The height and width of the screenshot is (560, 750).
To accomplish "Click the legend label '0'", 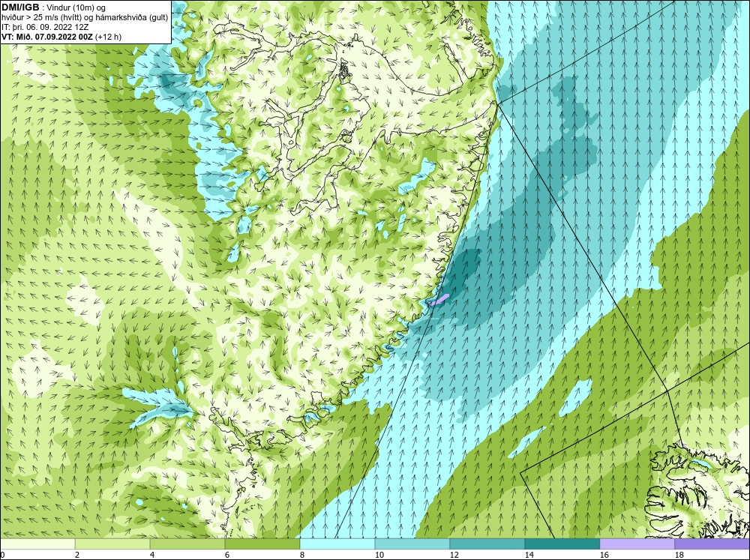I will (x=3, y=555).
